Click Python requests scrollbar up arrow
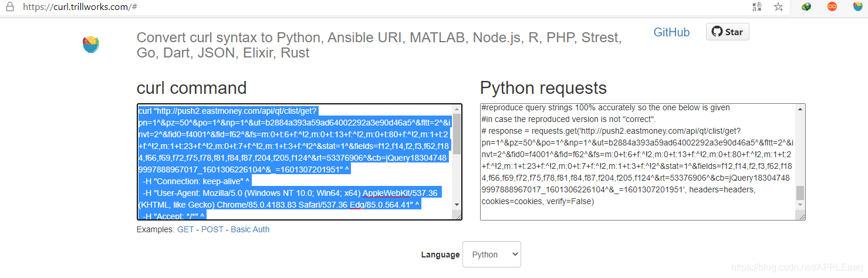The height and width of the screenshot is (278, 868). tap(800, 110)
